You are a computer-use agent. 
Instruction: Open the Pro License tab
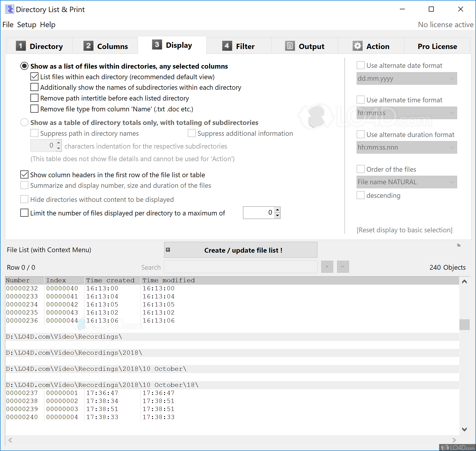437,46
